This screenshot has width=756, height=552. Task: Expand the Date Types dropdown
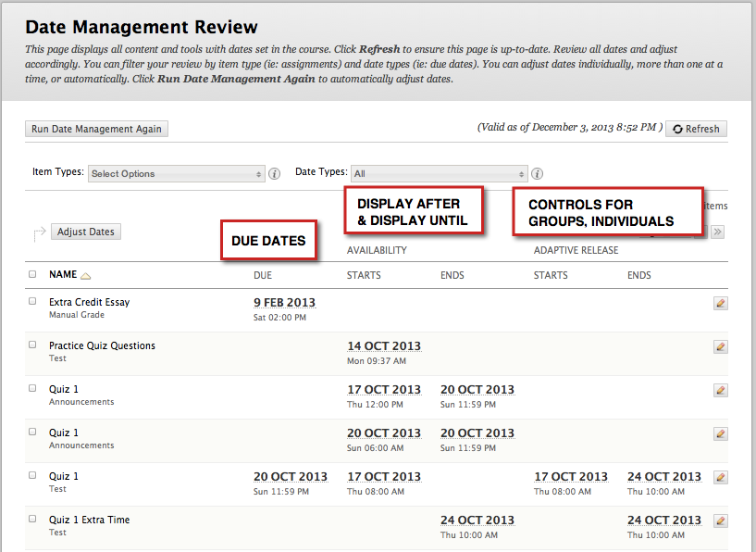[x=439, y=173]
